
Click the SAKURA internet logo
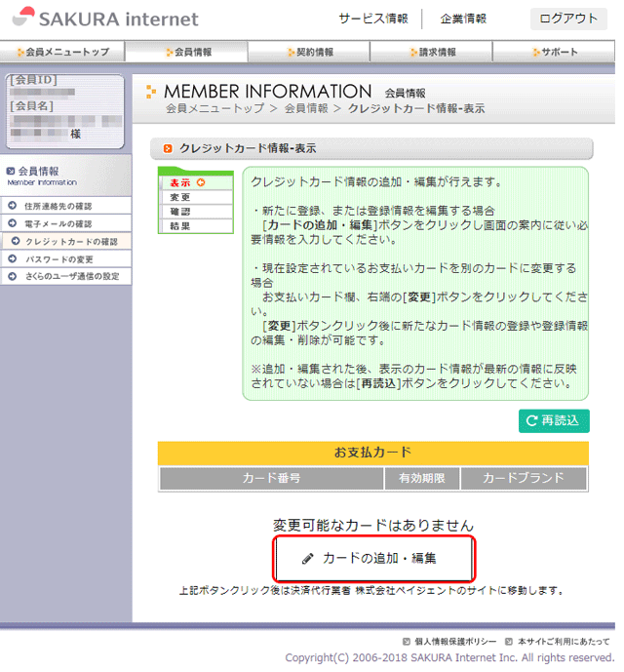click(x=104, y=19)
